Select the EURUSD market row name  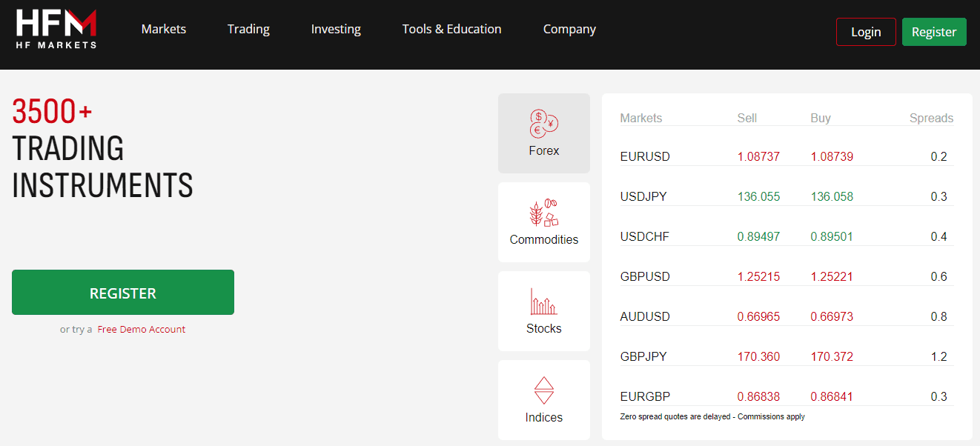[645, 157]
